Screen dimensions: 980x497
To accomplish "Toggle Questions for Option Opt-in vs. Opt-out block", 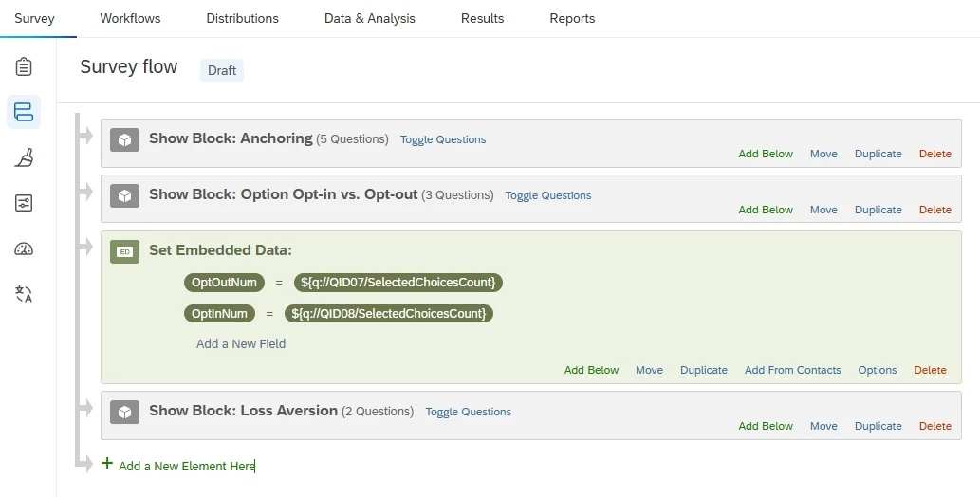I will click(548, 195).
